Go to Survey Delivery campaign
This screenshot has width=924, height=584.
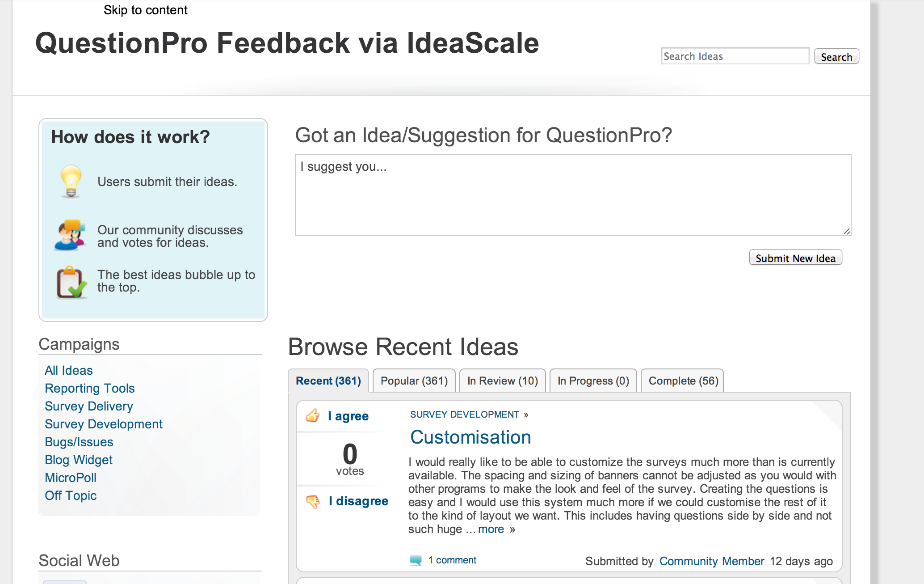point(89,406)
